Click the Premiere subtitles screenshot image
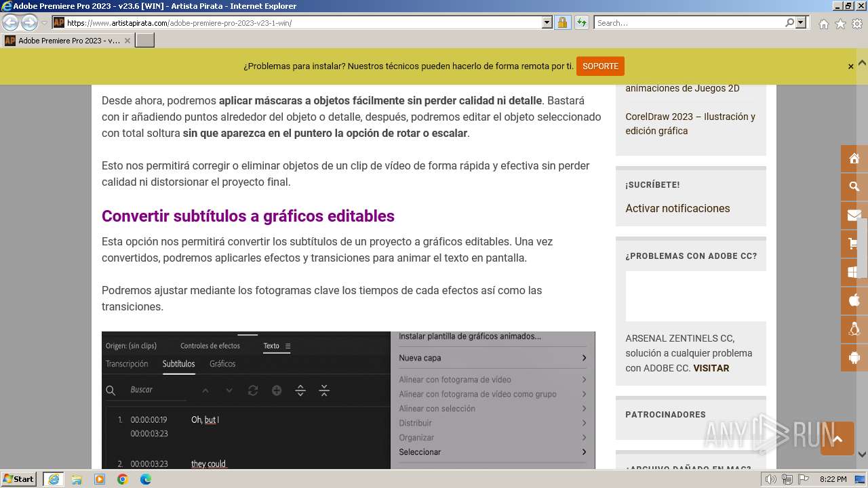The height and width of the screenshot is (488, 868). [x=349, y=400]
